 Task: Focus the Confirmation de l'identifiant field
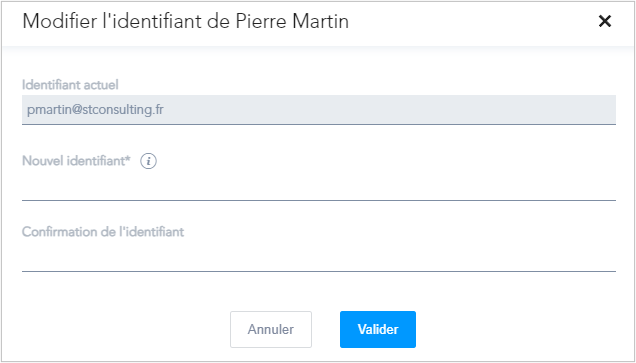(x=319, y=257)
